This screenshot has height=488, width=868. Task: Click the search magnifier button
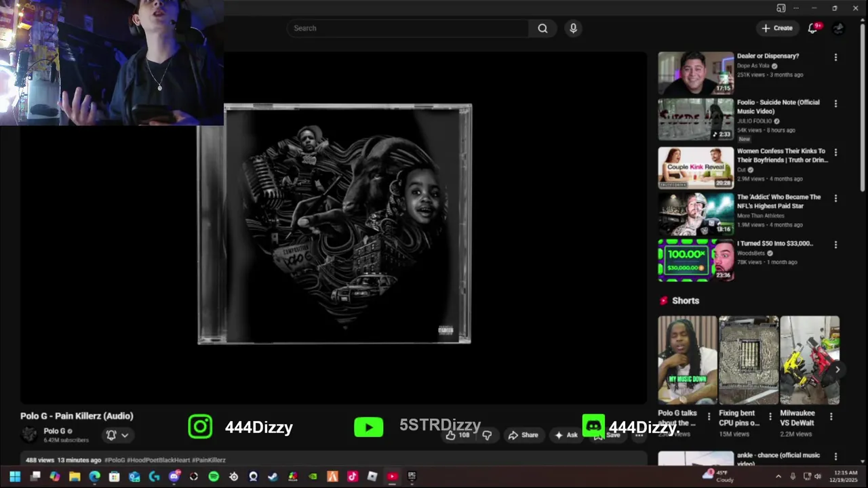[x=542, y=28]
